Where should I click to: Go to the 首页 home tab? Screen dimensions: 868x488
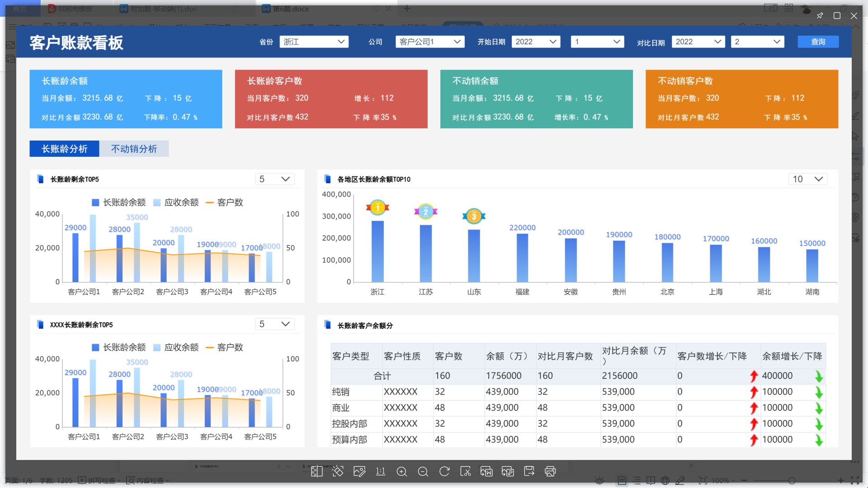click(19, 9)
